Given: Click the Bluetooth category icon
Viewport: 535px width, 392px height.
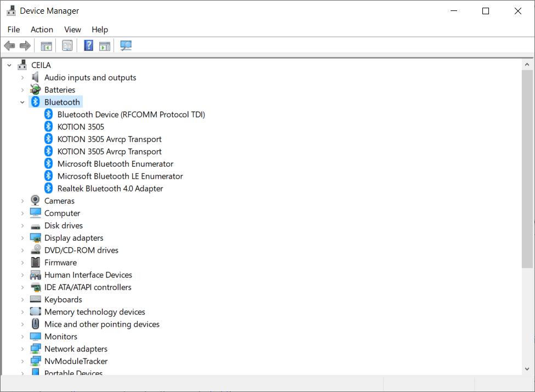Looking at the screenshot, I should pos(36,101).
